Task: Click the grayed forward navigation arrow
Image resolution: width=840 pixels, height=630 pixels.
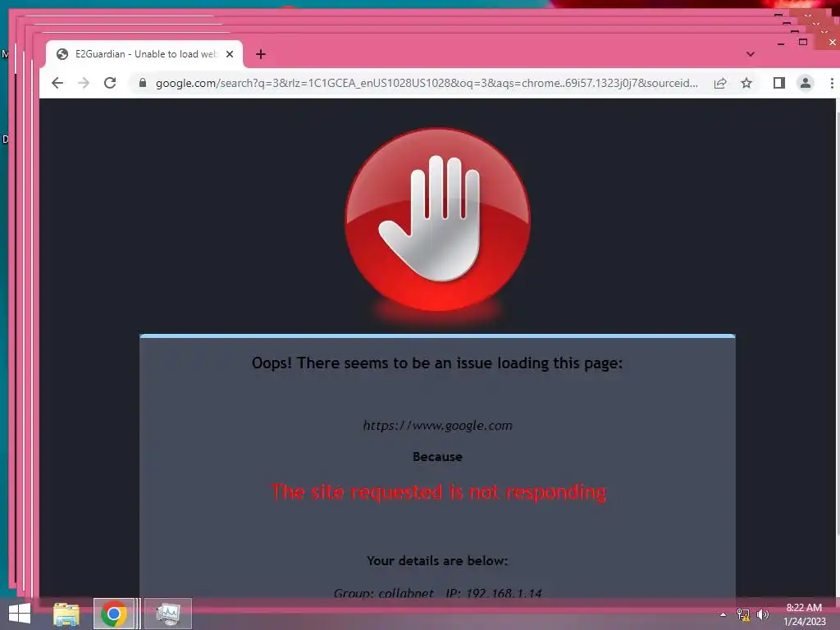Action: (x=84, y=83)
